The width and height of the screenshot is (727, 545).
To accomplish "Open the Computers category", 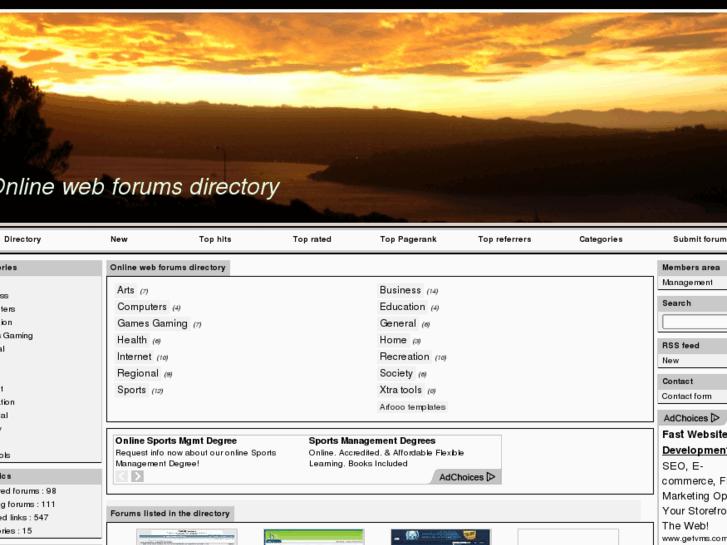I will [142, 307].
